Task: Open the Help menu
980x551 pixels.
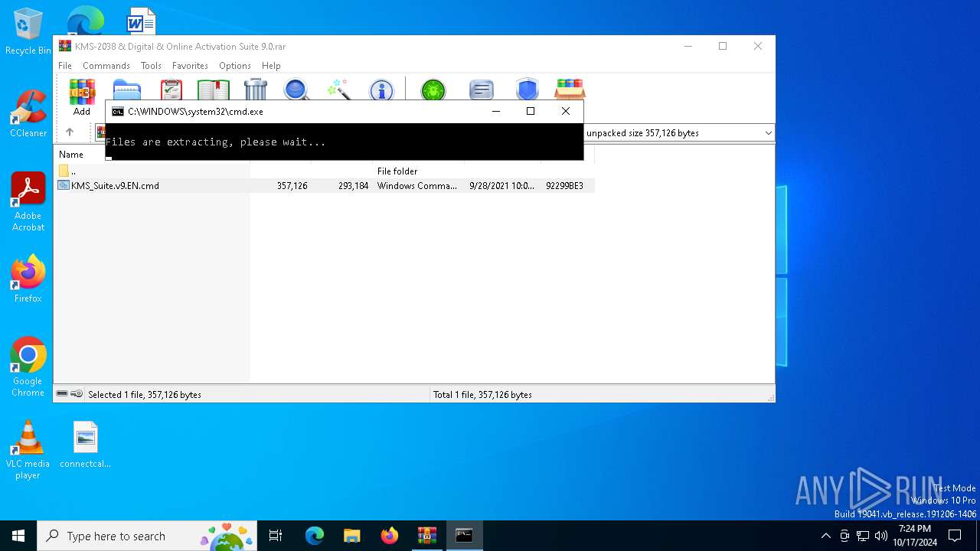Action: [x=271, y=66]
